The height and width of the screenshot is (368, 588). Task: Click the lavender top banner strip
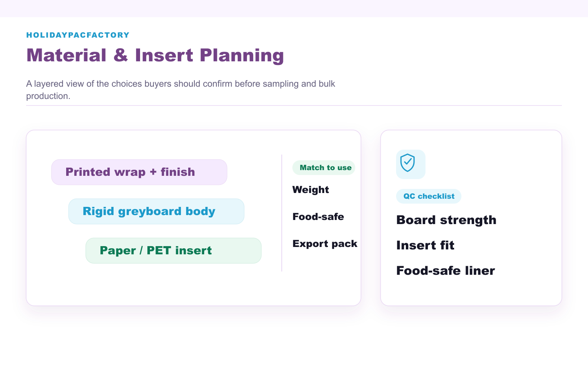294,8
